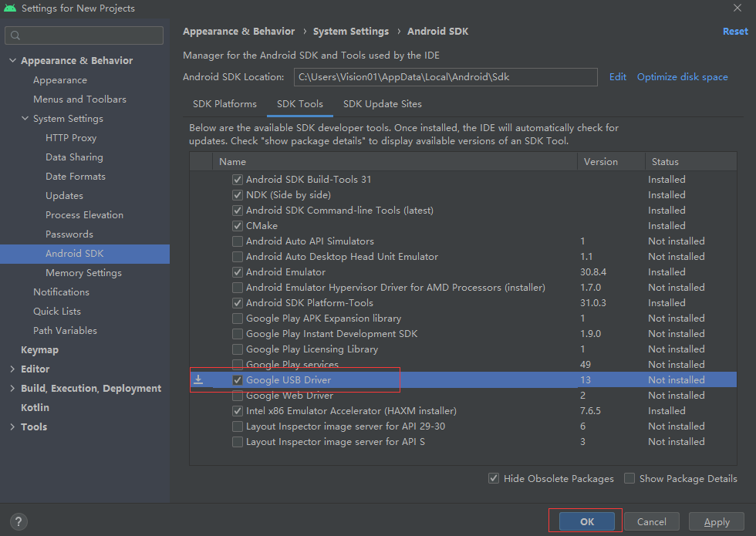
Task: Collapse the Appearance & Behavior tree node
Action: coord(12,60)
